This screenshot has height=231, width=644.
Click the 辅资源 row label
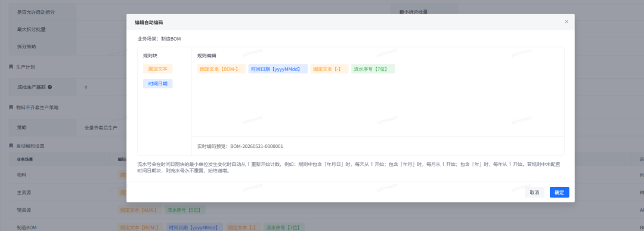pyautogui.click(x=24, y=210)
